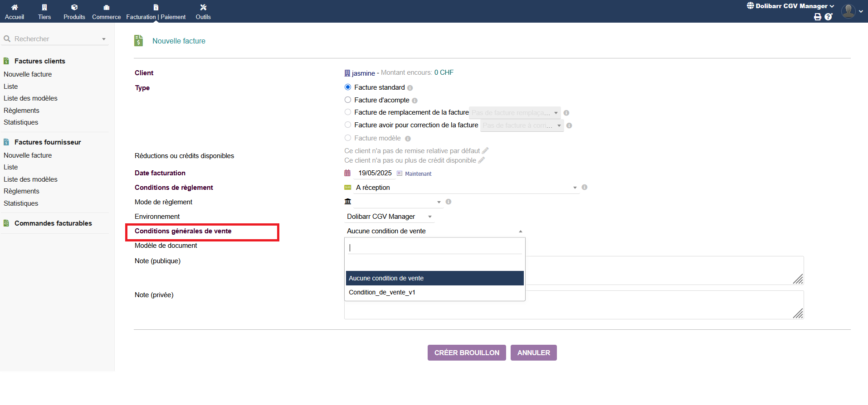868x405 pixels.
Task: Click the Outils tools icon
Action: point(203,7)
